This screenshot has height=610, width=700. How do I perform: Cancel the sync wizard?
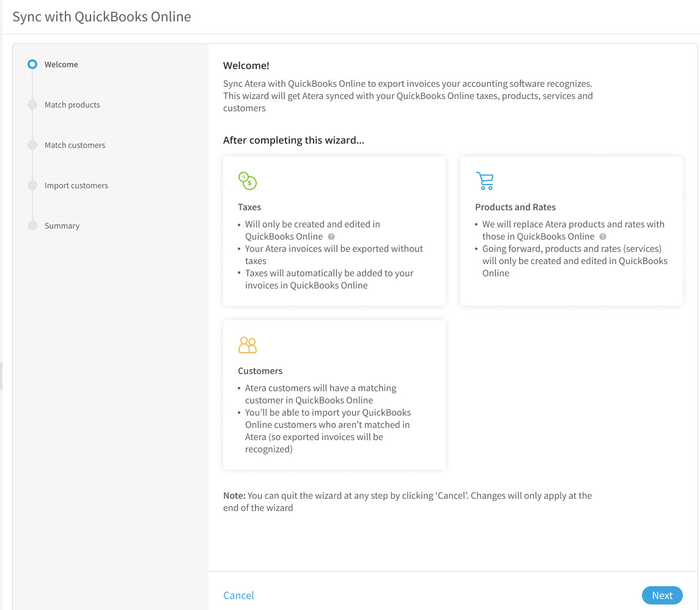tap(238, 595)
